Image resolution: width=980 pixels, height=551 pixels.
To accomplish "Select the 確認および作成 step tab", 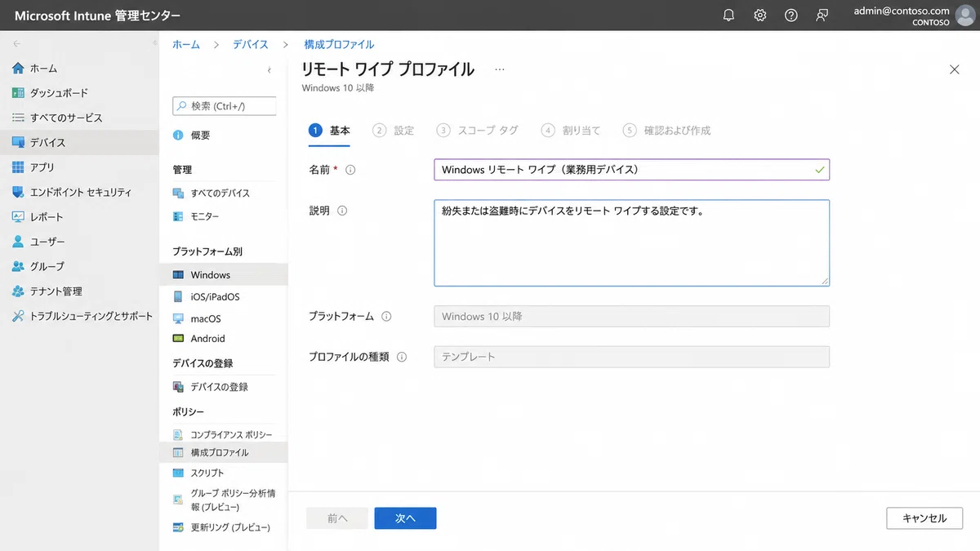I will (x=666, y=131).
